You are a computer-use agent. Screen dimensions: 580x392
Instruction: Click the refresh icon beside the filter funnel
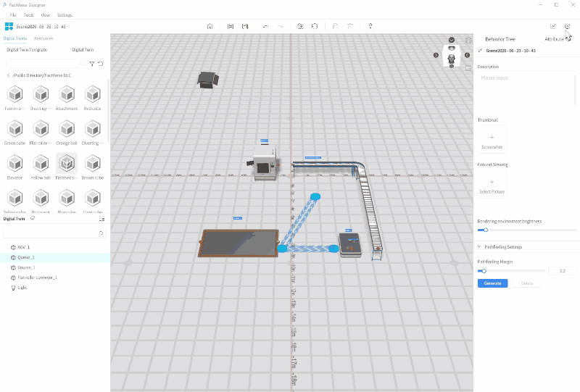coord(100,64)
